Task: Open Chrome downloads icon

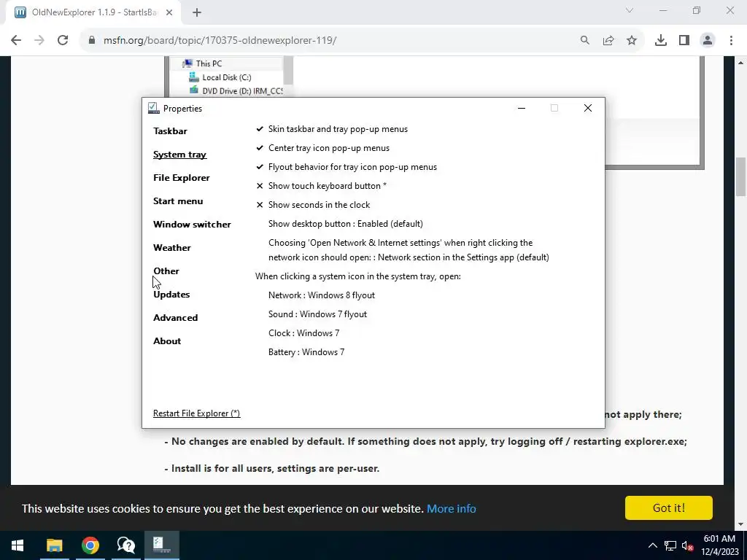Action: tap(661, 41)
